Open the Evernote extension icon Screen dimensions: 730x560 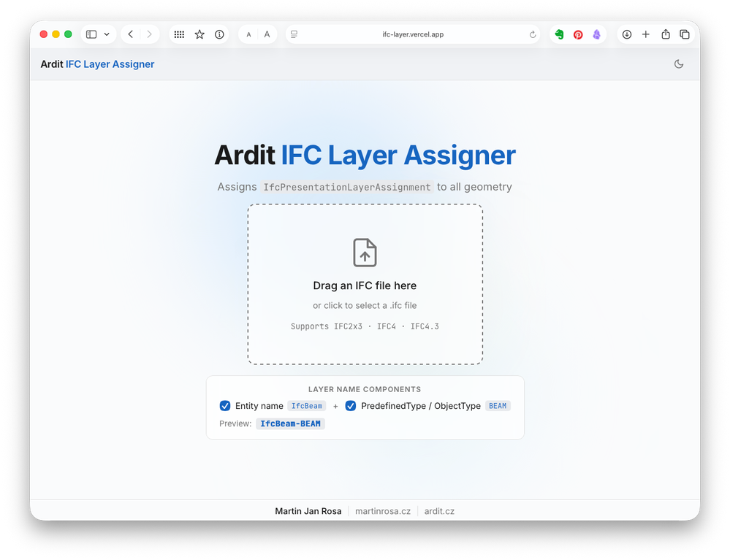pos(560,34)
